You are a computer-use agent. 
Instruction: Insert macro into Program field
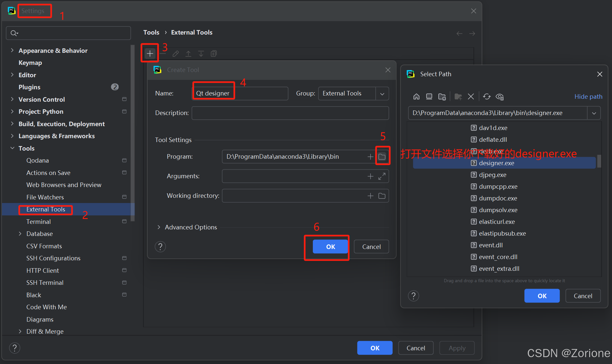pos(371,157)
